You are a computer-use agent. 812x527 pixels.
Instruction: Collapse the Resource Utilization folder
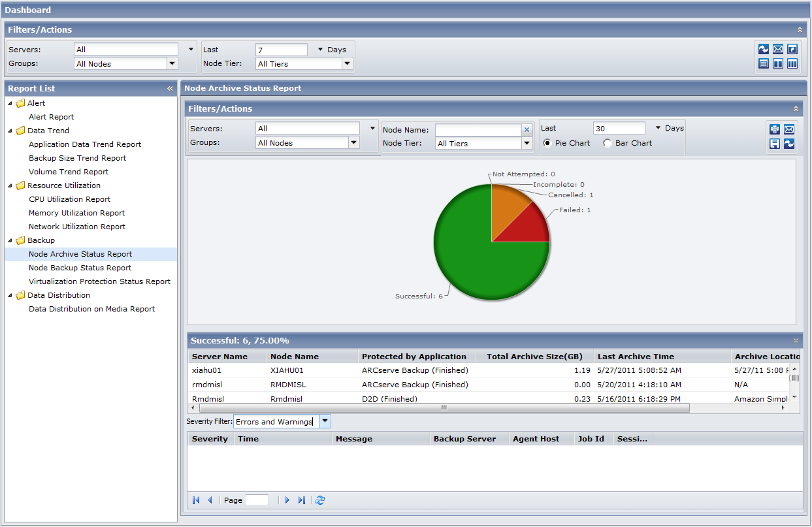[x=10, y=185]
